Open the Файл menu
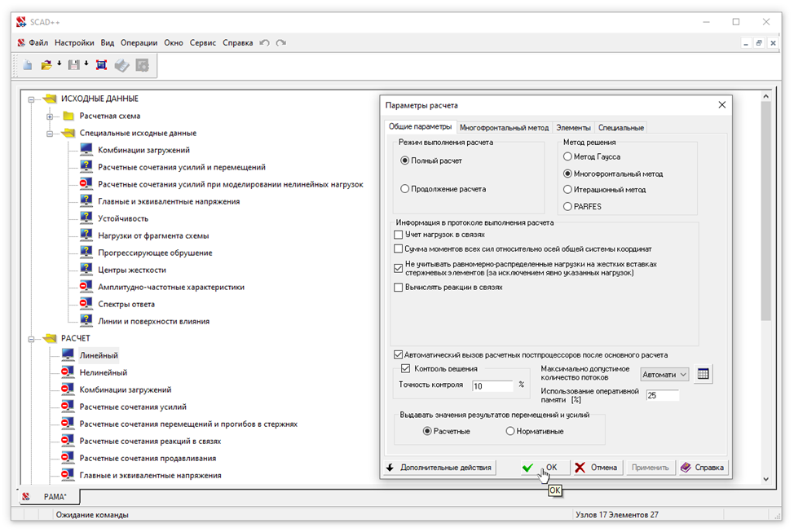The height and width of the screenshot is (532, 794). 38,43
